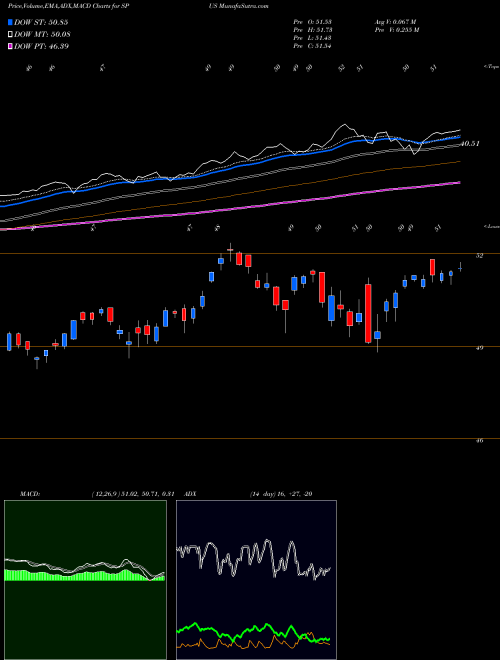Click the MACD values '(12,26,9) 51.02, 50.71, 0.31'
500x660 pixels.
tap(133, 494)
